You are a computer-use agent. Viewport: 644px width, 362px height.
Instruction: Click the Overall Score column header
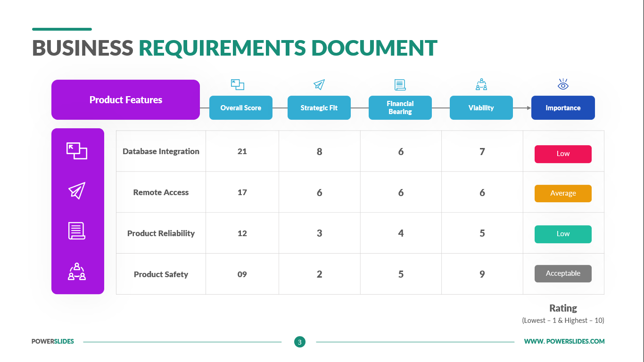click(x=241, y=108)
